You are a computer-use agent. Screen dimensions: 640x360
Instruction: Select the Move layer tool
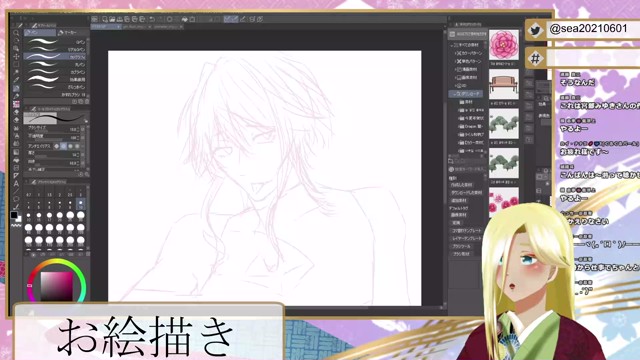pyautogui.click(x=16, y=56)
